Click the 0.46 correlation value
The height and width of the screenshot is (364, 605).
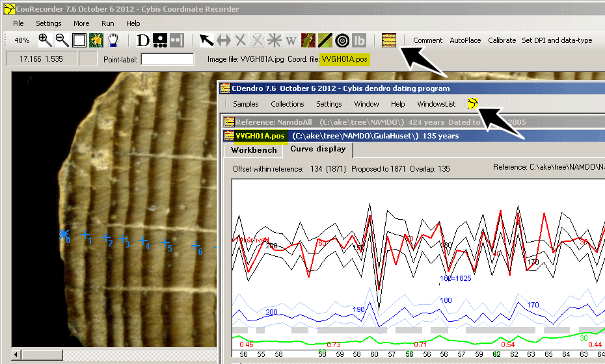point(246,344)
